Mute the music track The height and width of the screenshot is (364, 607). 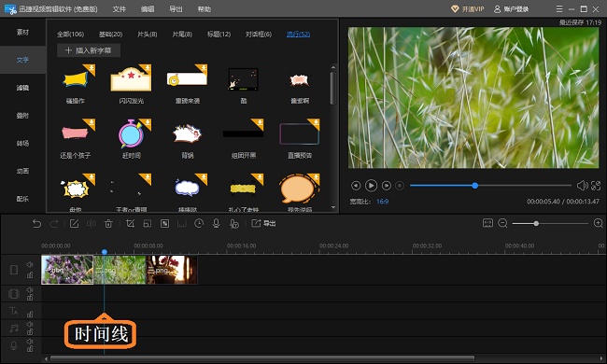[x=30, y=324]
